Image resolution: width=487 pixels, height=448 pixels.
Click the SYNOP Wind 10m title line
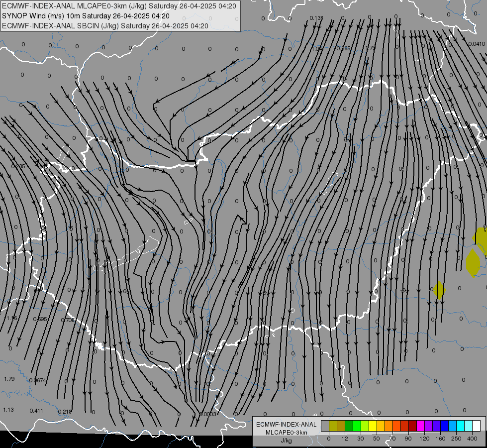click(x=86, y=16)
